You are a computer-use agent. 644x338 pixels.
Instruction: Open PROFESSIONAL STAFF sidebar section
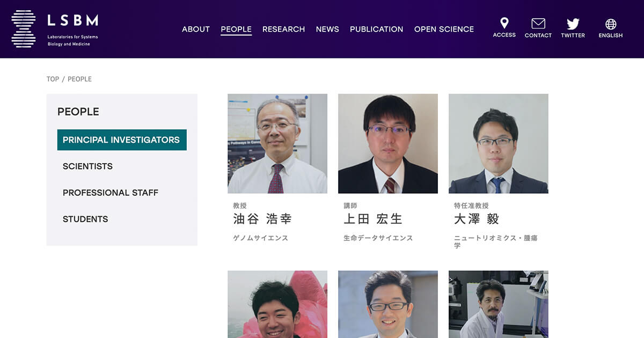(x=111, y=193)
